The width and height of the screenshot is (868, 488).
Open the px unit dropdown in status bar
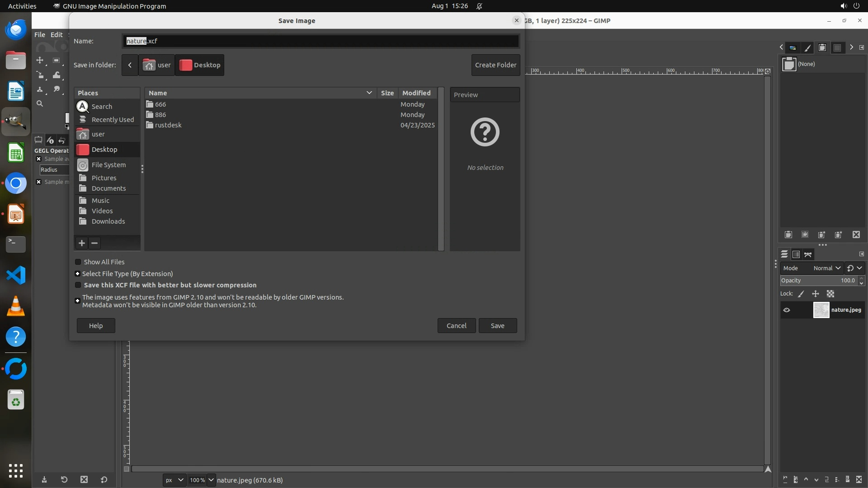pyautogui.click(x=174, y=480)
